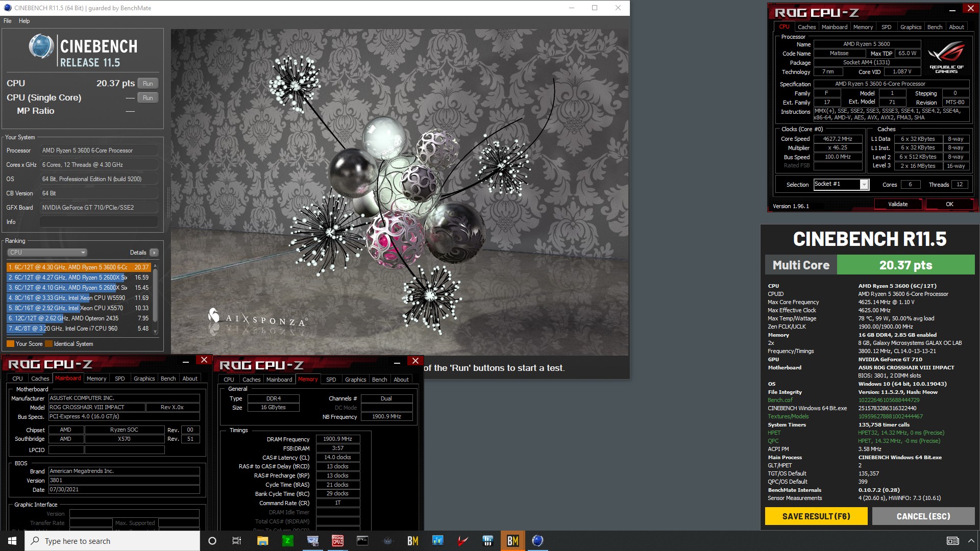Open the Windows Start menu
Screen dimensions: 980x551
pyautogui.click(x=12, y=541)
